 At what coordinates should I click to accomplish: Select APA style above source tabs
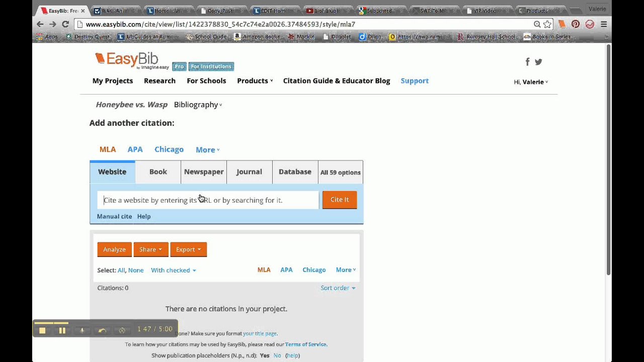point(135,149)
